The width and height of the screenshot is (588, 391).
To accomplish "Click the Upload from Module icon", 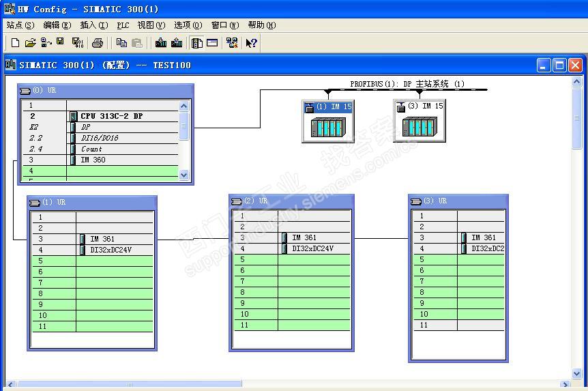I will tap(177, 43).
